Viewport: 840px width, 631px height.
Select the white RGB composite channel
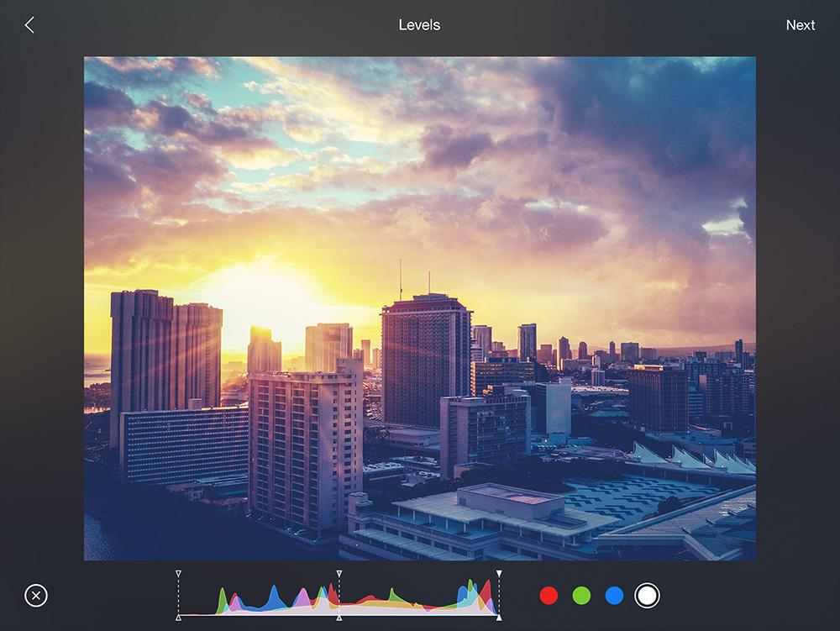coord(647,596)
